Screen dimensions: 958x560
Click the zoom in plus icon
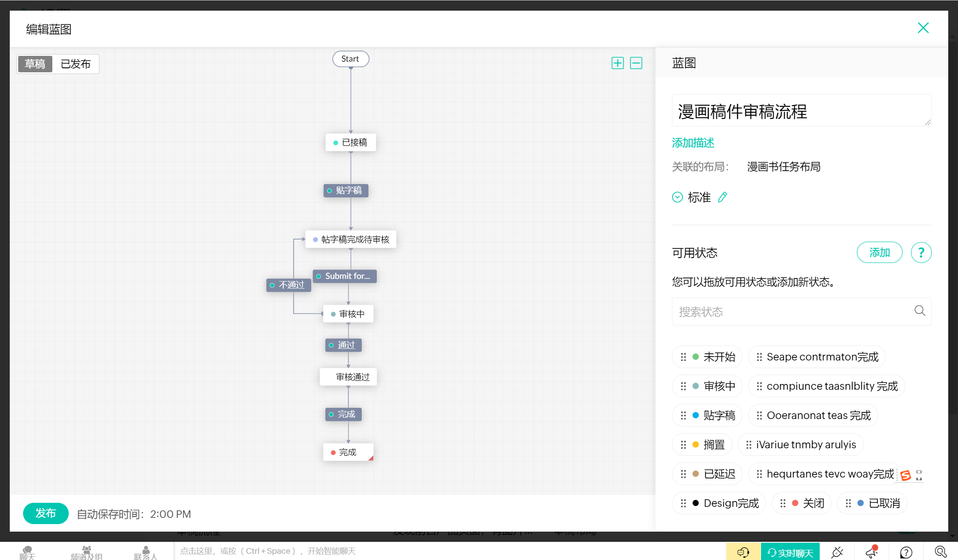point(617,63)
